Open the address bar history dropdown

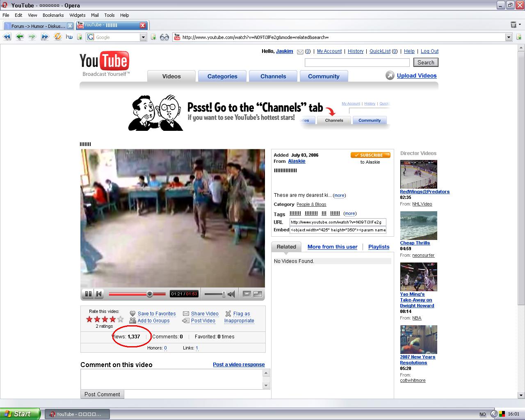pyautogui.click(x=509, y=37)
